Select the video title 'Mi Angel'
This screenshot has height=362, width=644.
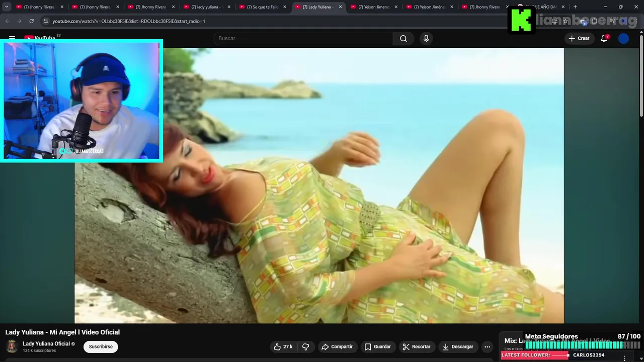pyautogui.click(x=62, y=332)
